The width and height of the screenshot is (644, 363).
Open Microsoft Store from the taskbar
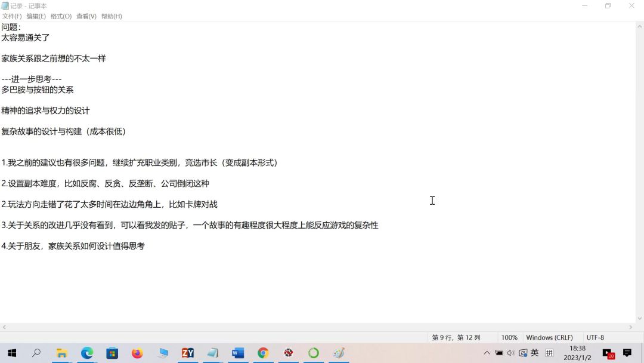(112, 353)
